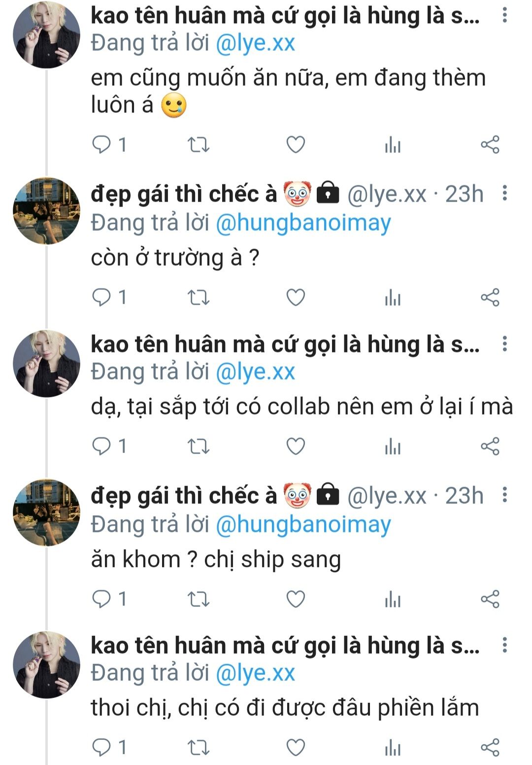Like the "còn ở trường à ?" tweet
532x765 pixels.
[x=296, y=298]
